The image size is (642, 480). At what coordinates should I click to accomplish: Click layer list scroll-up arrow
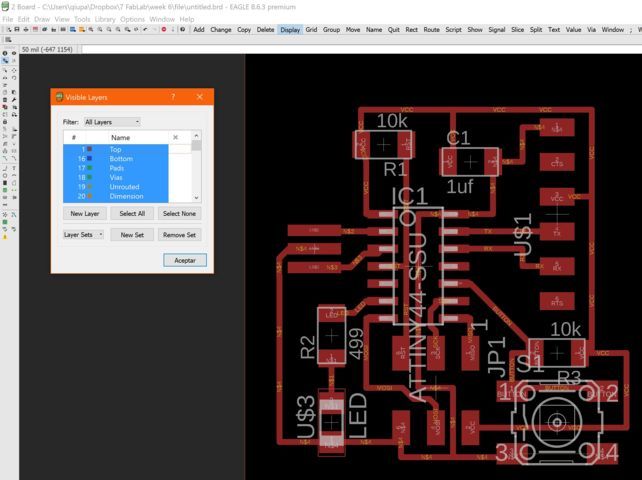click(x=197, y=136)
